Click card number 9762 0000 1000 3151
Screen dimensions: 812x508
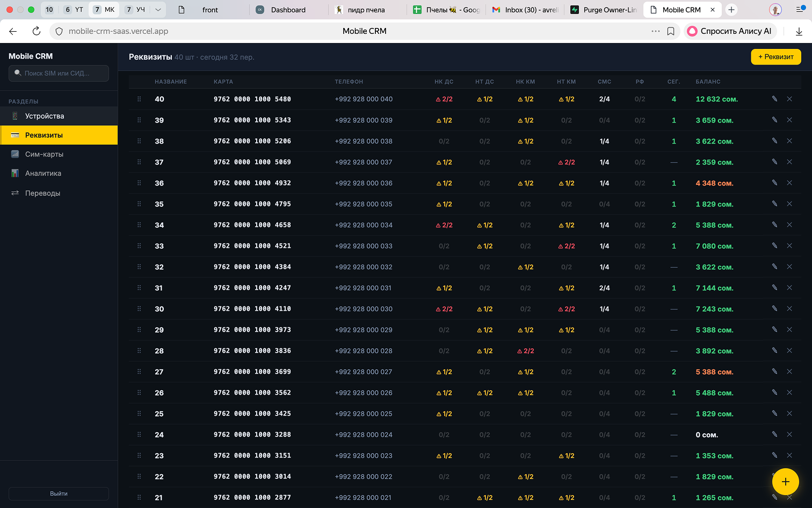click(252, 456)
